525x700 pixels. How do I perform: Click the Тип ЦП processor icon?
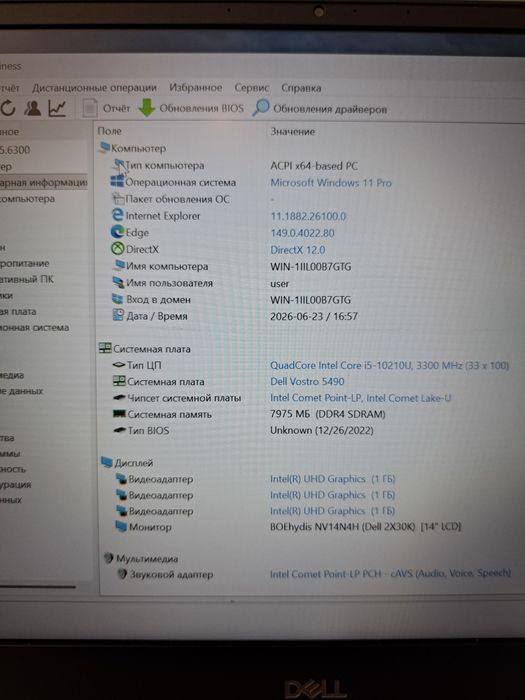click(x=119, y=365)
